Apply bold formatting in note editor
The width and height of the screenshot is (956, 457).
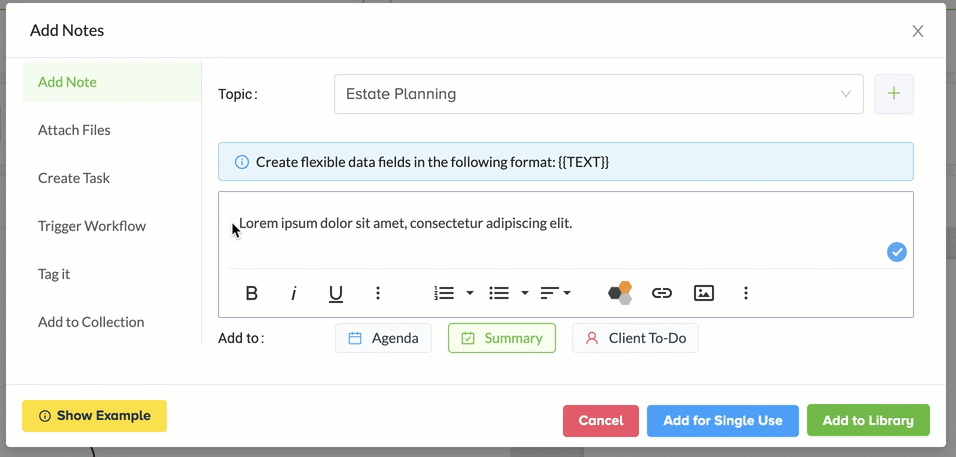click(x=251, y=294)
